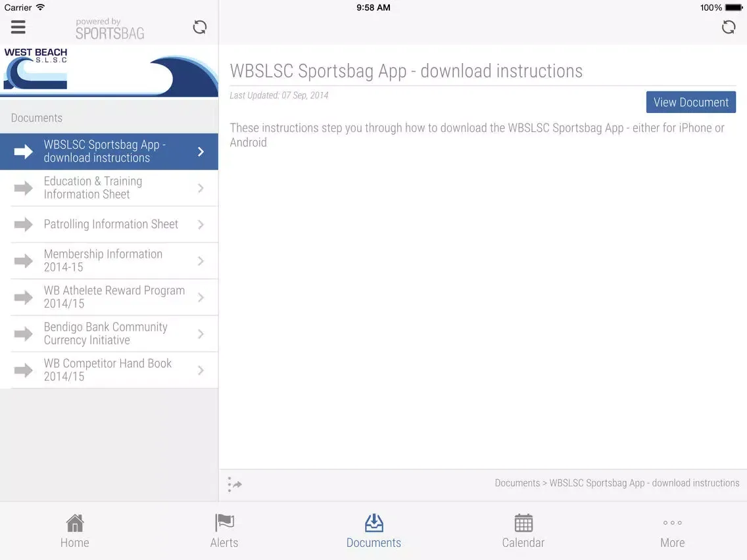
Task: Click Documents breadcrumb link
Action: pos(517,483)
